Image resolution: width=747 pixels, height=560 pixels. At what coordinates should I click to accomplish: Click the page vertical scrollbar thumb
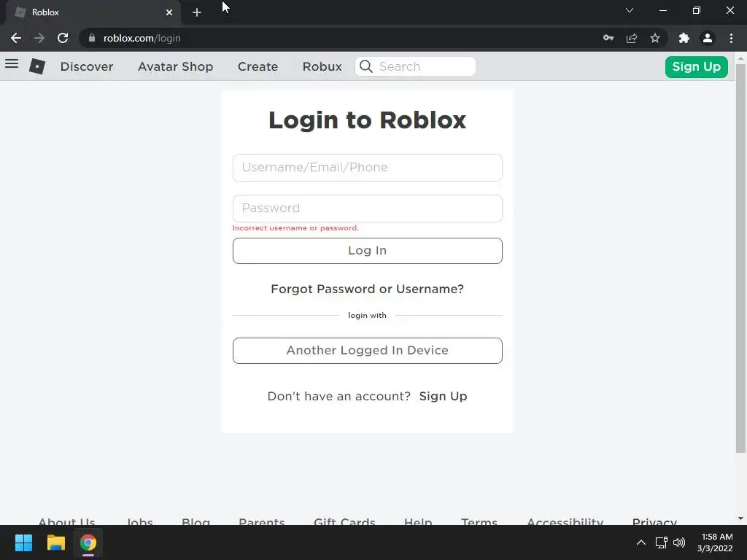tap(740, 258)
